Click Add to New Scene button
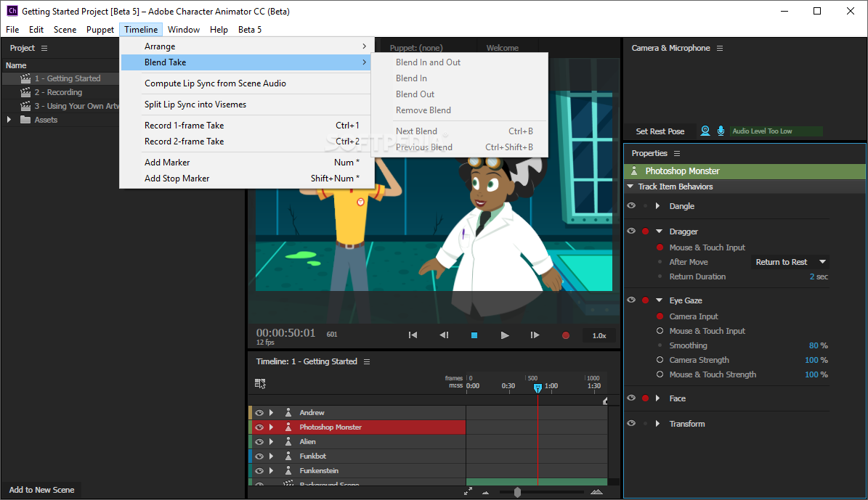This screenshot has height=500, width=868. 41,490
